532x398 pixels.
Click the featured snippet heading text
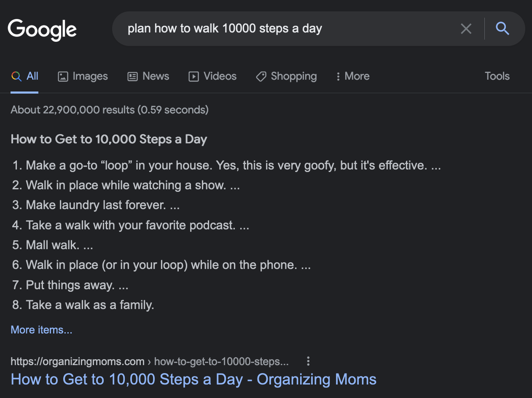pyautogui.click(x=109, y=139)
